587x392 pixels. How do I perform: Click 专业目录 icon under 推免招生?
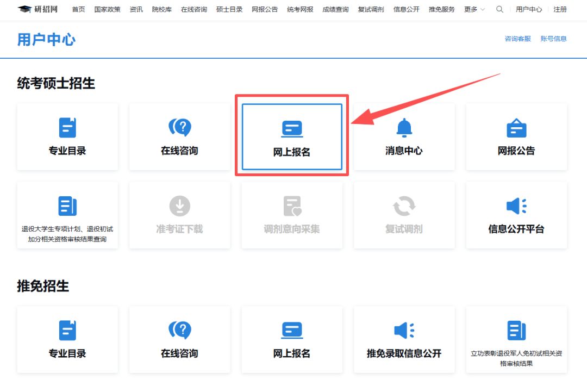coord(67,330)
